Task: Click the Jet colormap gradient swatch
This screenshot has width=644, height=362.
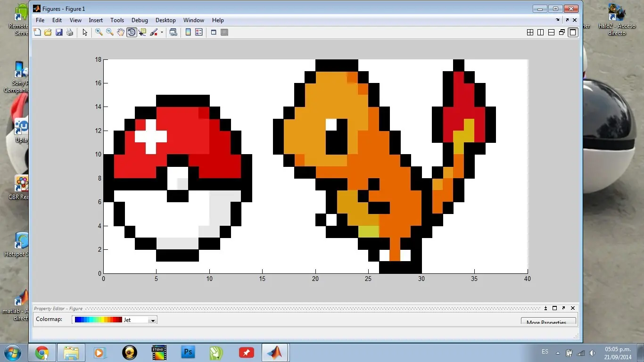Action: [x=98, y=320]
